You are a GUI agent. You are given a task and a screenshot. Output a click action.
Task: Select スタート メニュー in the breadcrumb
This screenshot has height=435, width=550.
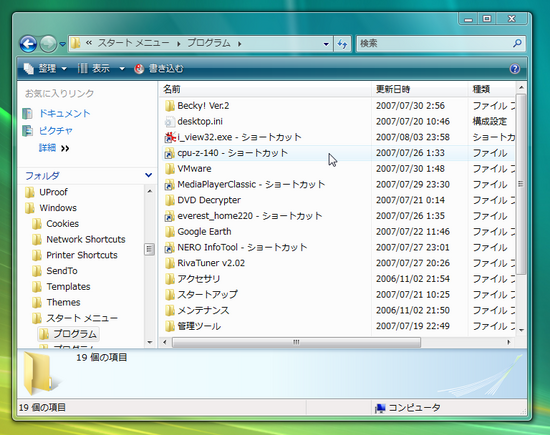[x=133, y=44]
